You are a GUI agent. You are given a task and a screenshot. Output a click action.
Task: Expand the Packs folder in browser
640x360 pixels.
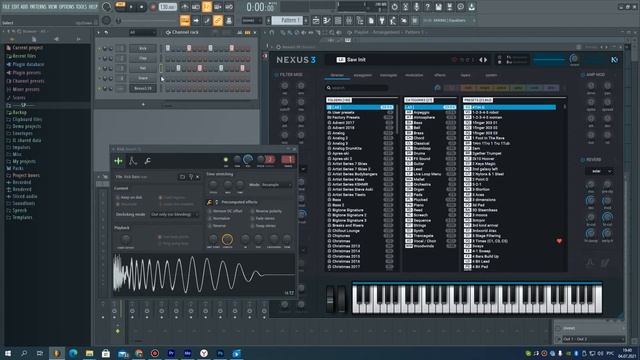click(18, 168)
